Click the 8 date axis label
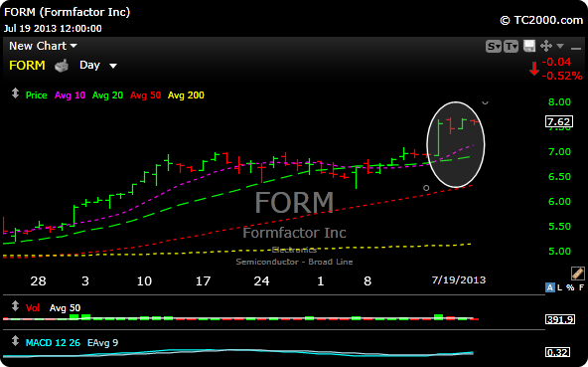 (367, 281)
